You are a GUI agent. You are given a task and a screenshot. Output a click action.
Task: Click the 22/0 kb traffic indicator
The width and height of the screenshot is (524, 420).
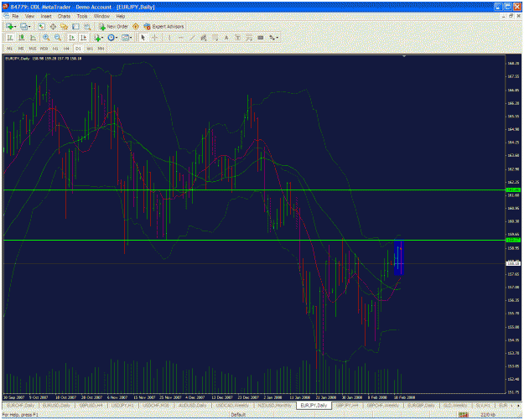[x=488, y=415]
